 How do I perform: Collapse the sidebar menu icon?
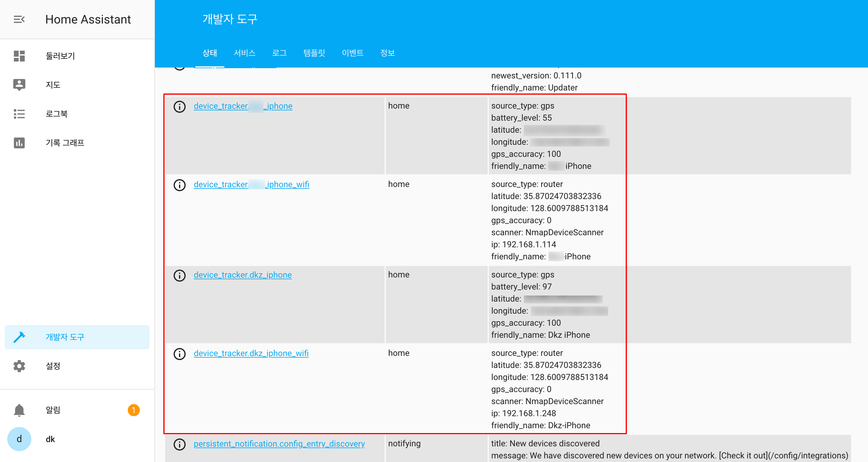point(19,19)
